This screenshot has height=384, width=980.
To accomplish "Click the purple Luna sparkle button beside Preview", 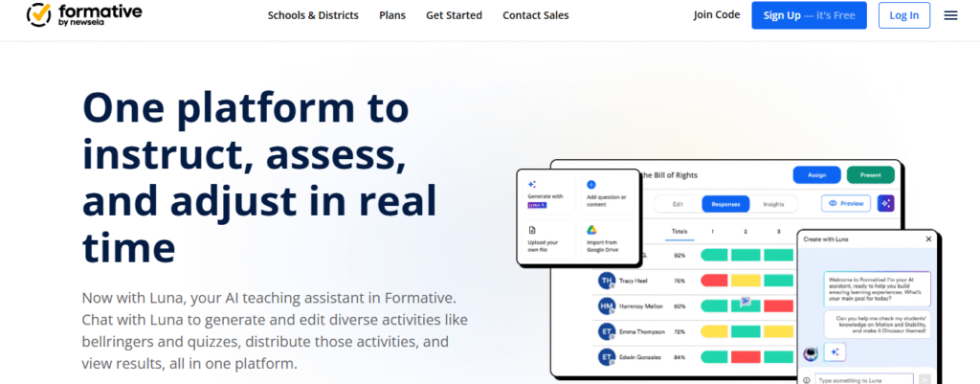I will point(886,203).
